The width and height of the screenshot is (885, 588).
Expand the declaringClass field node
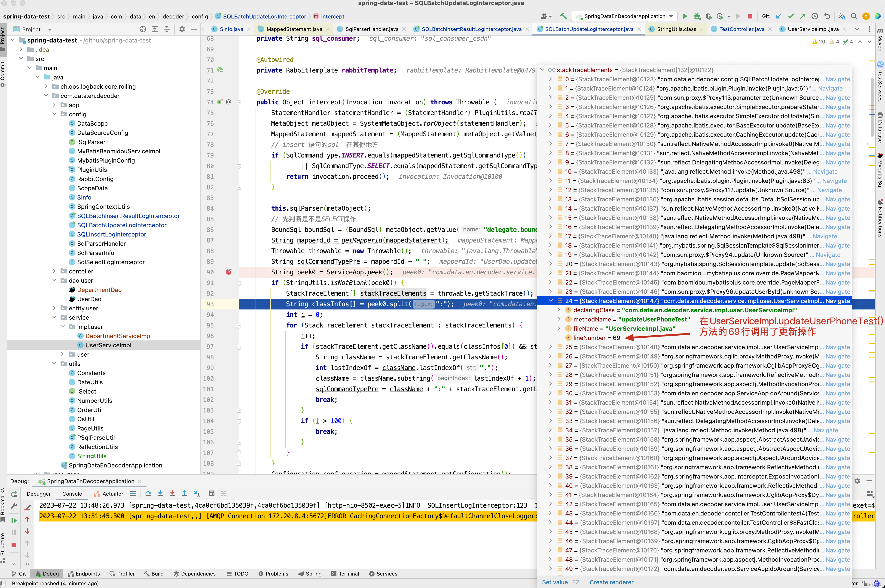coord(558,310)
